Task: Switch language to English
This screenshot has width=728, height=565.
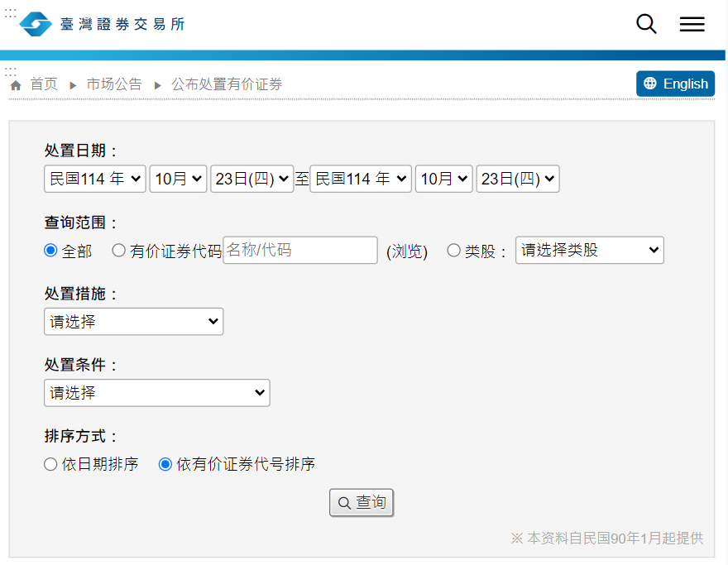Action: tap(675, 84)
